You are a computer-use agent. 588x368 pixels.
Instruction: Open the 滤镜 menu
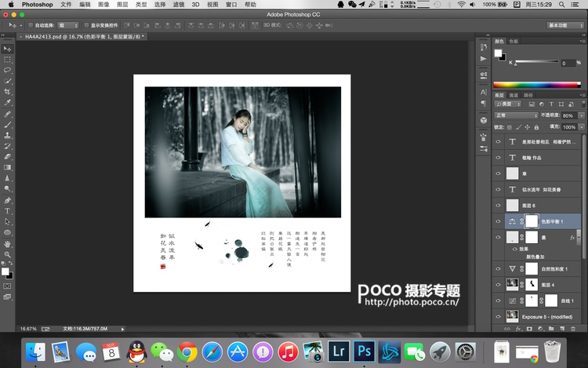click(x=177, y=5)
